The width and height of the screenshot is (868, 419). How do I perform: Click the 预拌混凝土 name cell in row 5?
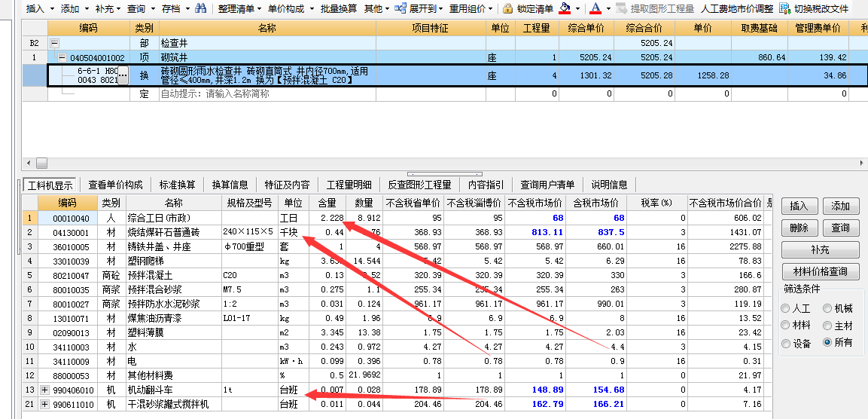click(x=174, y=276)
